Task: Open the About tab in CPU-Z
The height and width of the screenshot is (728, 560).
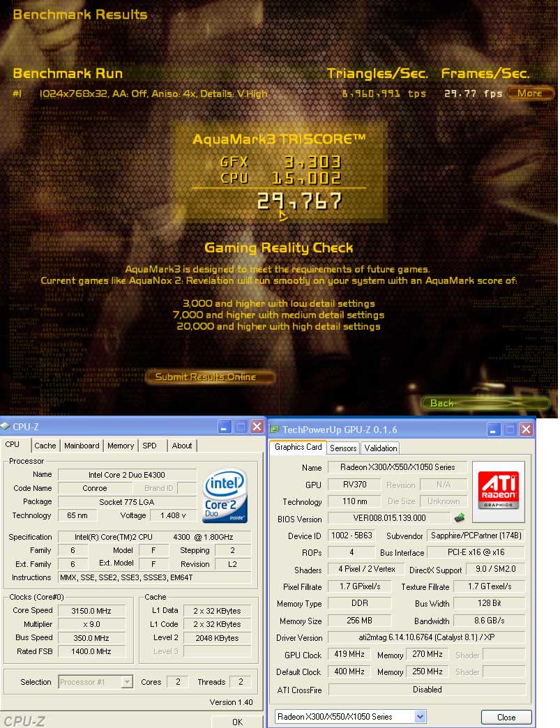Action: [182, 446]
